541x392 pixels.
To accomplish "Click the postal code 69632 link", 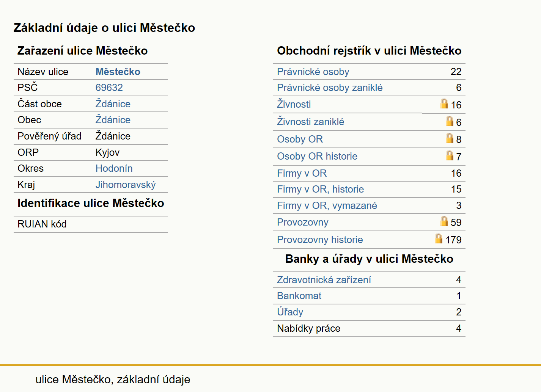I will (x=109, y=88).
